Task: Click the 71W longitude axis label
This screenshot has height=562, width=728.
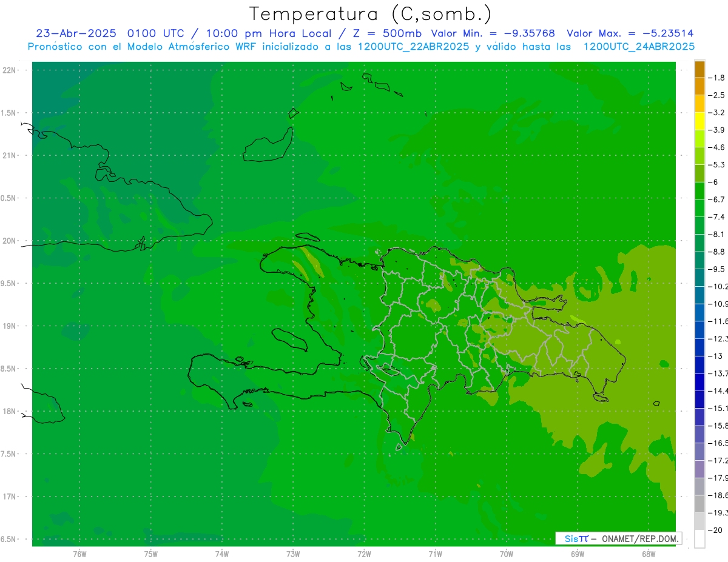Action: 435,554
